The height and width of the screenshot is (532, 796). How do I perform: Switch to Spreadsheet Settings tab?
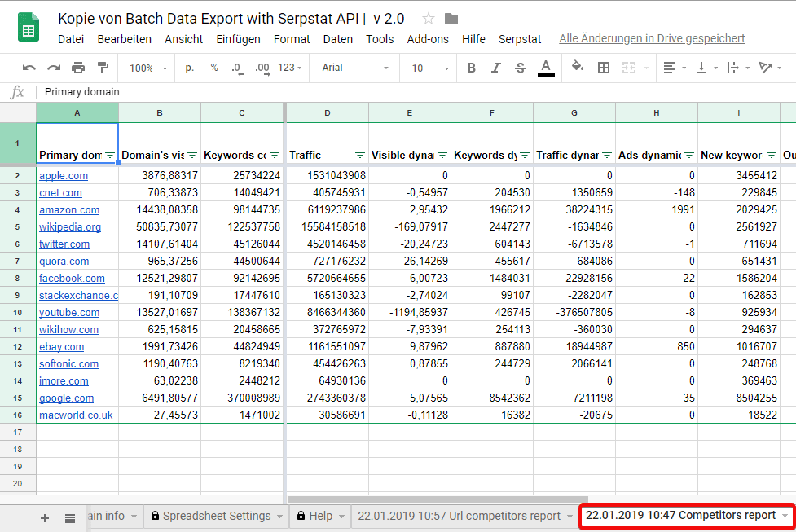[x=217, y=516]
